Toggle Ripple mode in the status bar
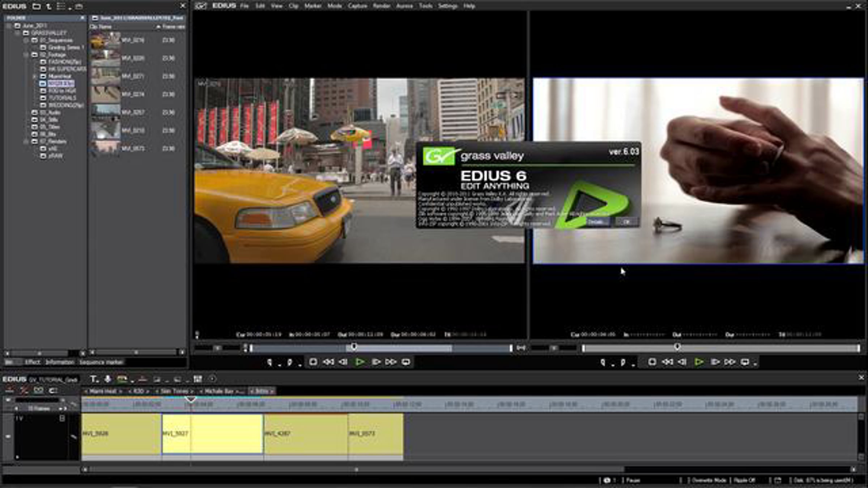This screenshot has width=868, height=488. [x=744, y=480]
